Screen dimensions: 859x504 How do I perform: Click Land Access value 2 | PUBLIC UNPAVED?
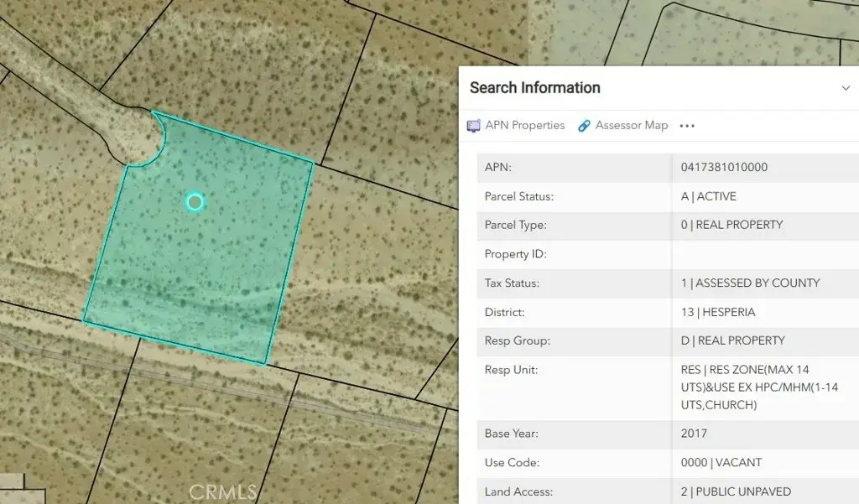[x=736, y=491]
